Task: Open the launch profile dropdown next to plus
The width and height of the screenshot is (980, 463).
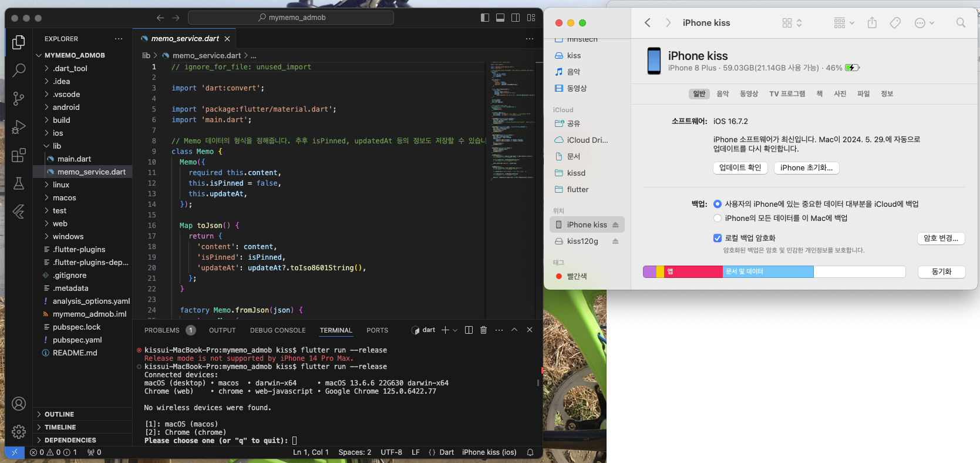Action: pos(454,330)
